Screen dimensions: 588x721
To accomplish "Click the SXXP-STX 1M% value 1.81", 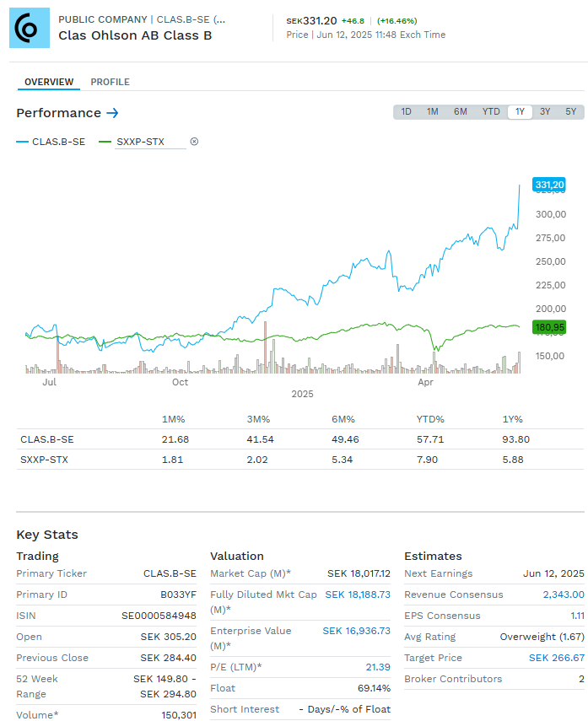I will (x=173, y=460).
